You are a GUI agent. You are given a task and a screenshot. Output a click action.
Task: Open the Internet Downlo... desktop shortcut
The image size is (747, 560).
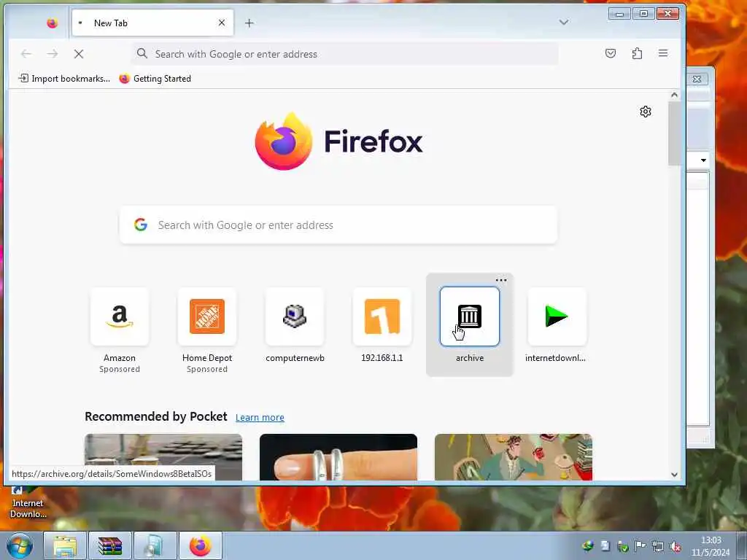coord(28,503)
